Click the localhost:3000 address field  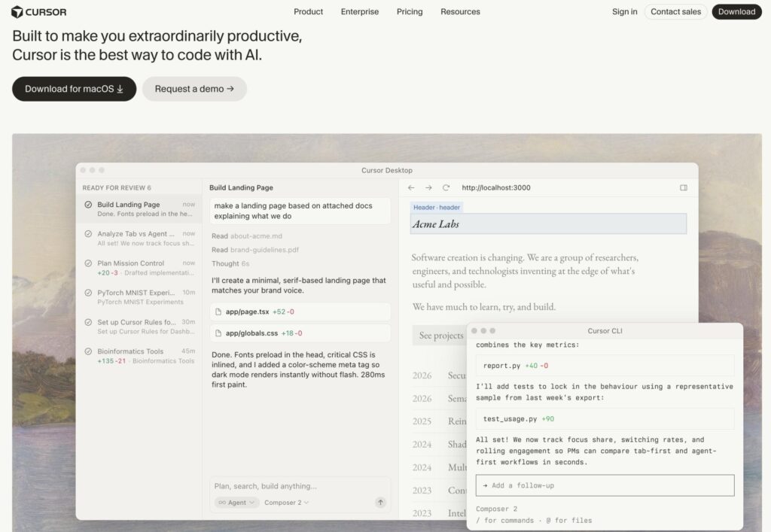496,187
